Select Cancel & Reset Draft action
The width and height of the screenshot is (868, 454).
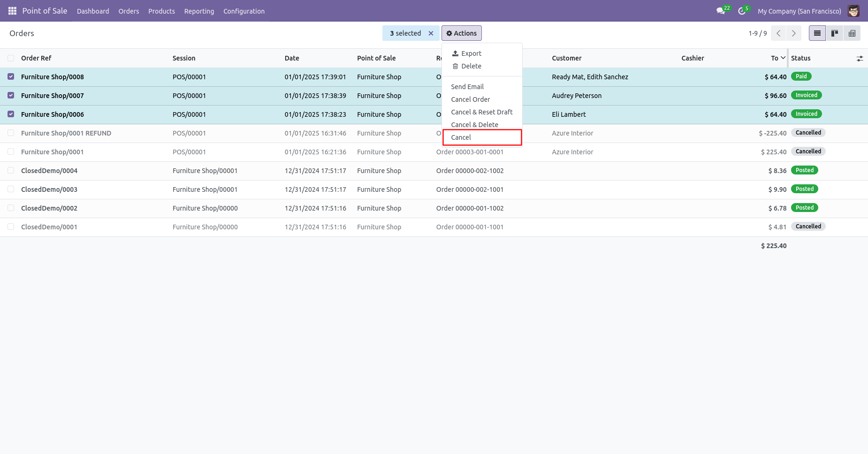pos(482,112)
